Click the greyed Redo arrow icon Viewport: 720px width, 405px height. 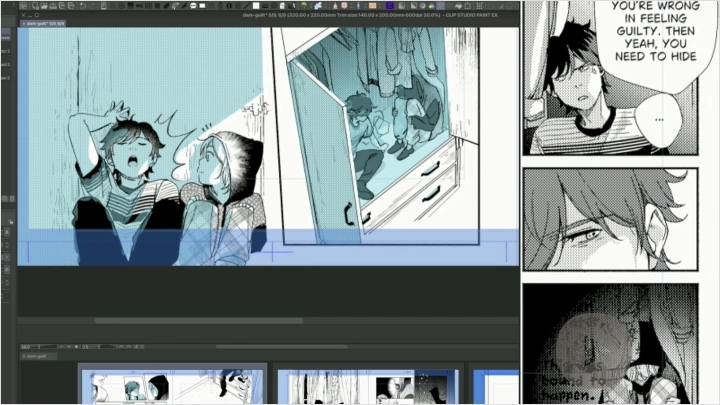(x=93, y=6)
